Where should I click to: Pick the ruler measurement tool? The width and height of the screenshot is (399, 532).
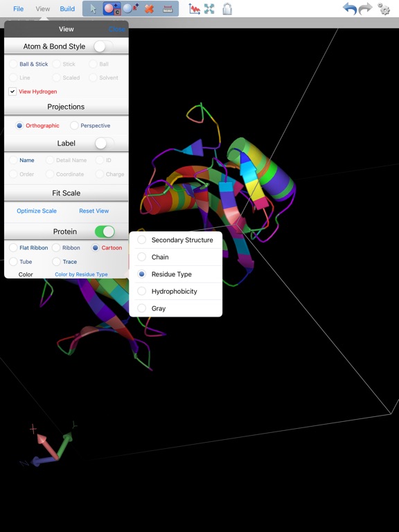(168, 9)
